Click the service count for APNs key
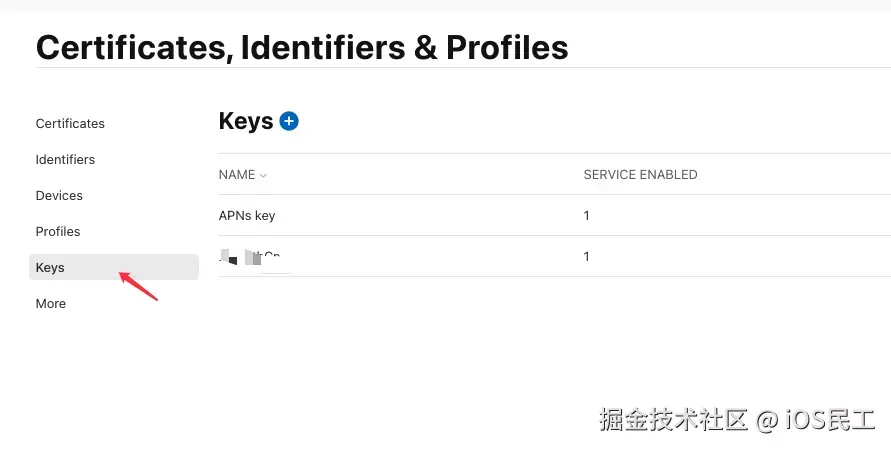This screenshot has height=449, width=891. click(587, 215)
